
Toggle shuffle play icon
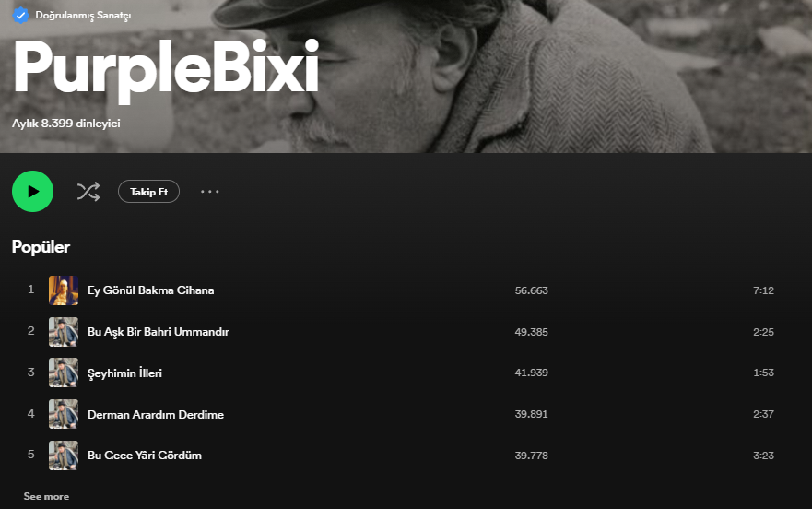(88, 191)
